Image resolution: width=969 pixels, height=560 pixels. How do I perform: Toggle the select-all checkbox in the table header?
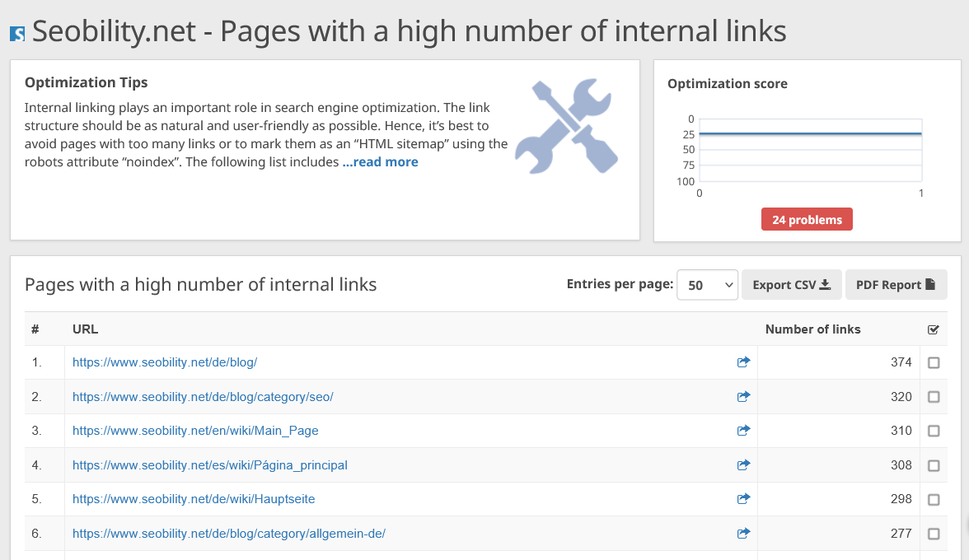pyautogui.click(x=934, y=329)
